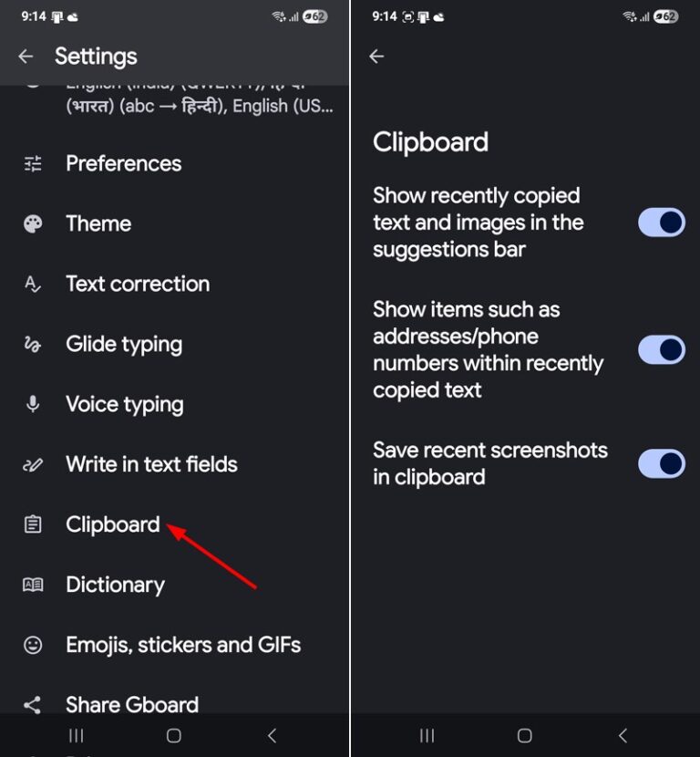Screen dimensions: 700x757
Task: Tap the back arrow on the Clipboard screen
Action: click(376, 57)
